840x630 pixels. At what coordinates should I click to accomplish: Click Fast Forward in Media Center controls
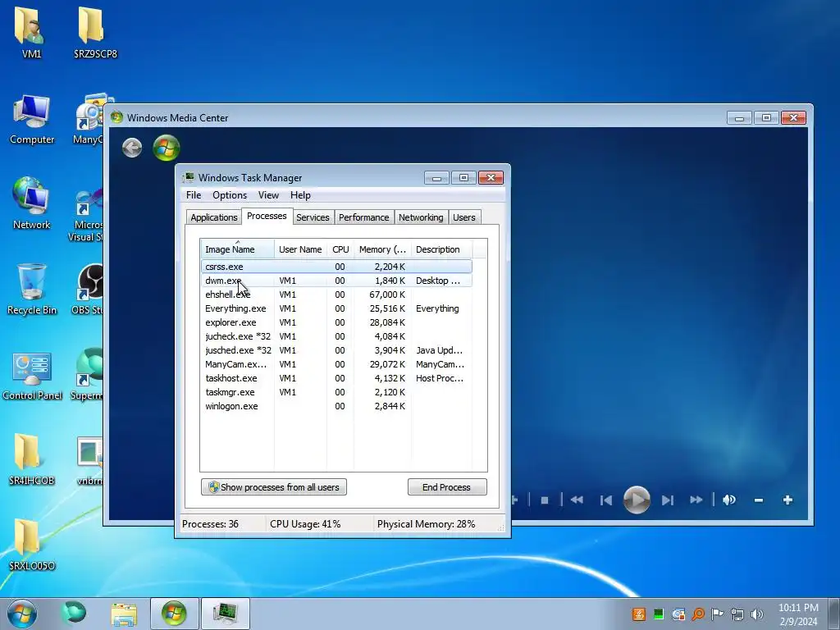click(x=696, y=500)
